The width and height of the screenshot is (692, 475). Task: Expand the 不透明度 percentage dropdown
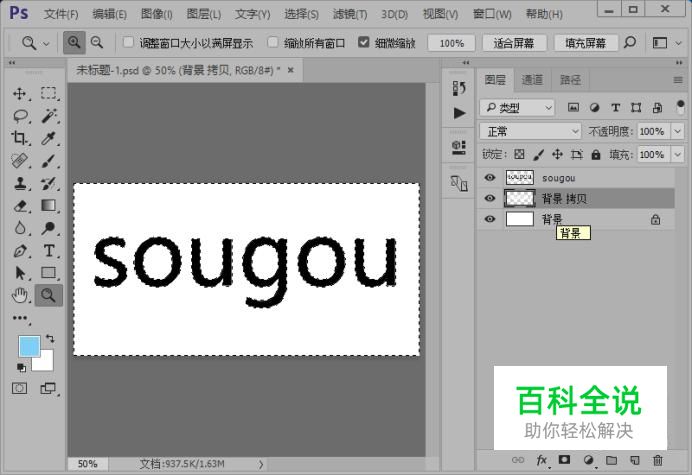[675, 131]
